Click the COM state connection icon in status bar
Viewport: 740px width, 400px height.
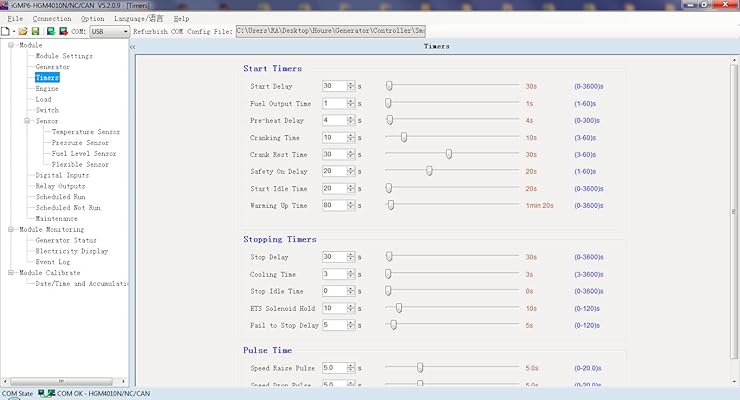point(46,393)
